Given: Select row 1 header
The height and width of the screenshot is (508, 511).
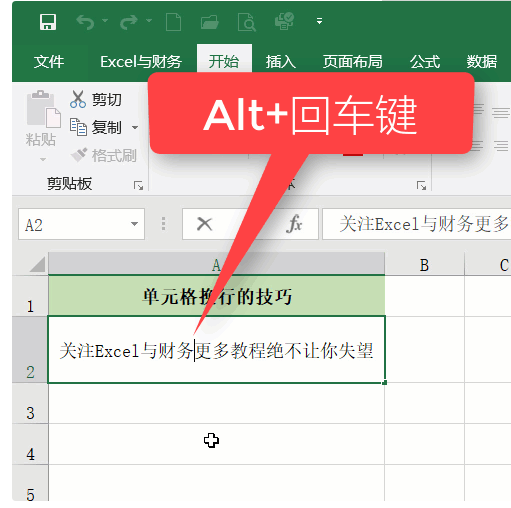Looking at the screenshot, I should [x=30, y=296].
